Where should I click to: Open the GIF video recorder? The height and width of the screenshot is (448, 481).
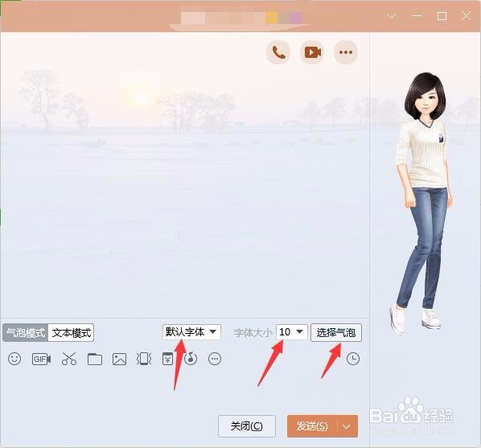pos(41,359)
